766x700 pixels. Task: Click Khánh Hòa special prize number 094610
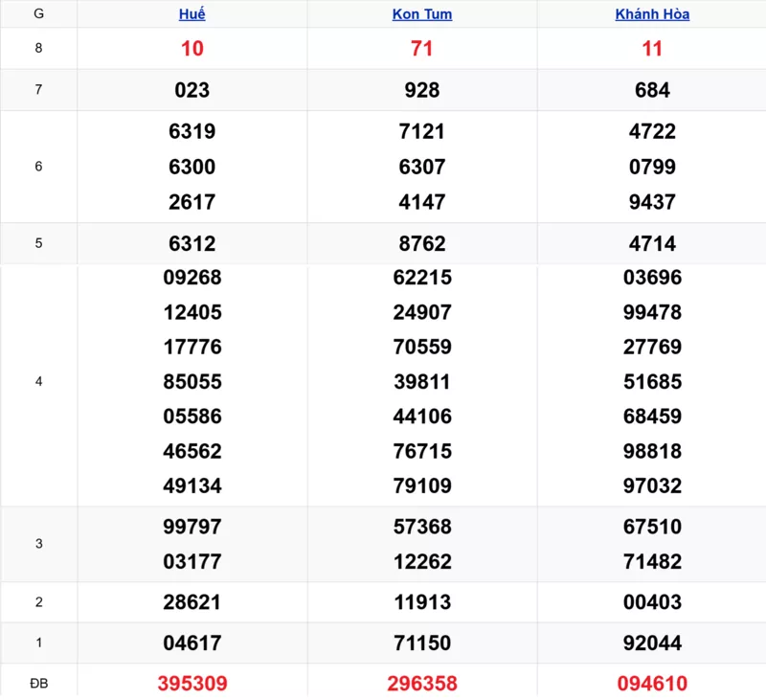click(x=652, y=684)
